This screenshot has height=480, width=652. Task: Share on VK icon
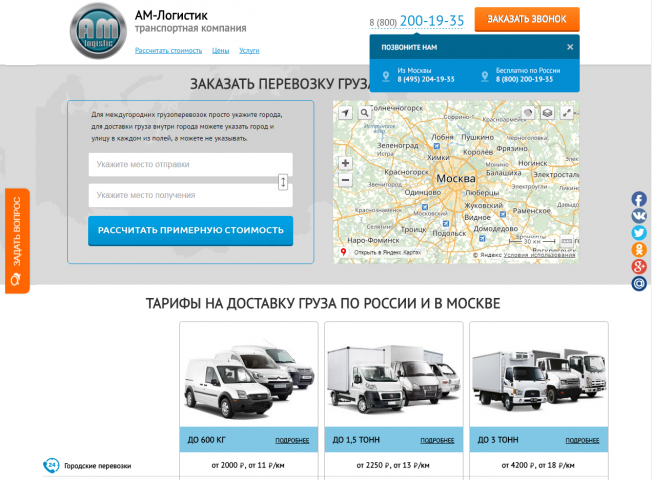639,216
